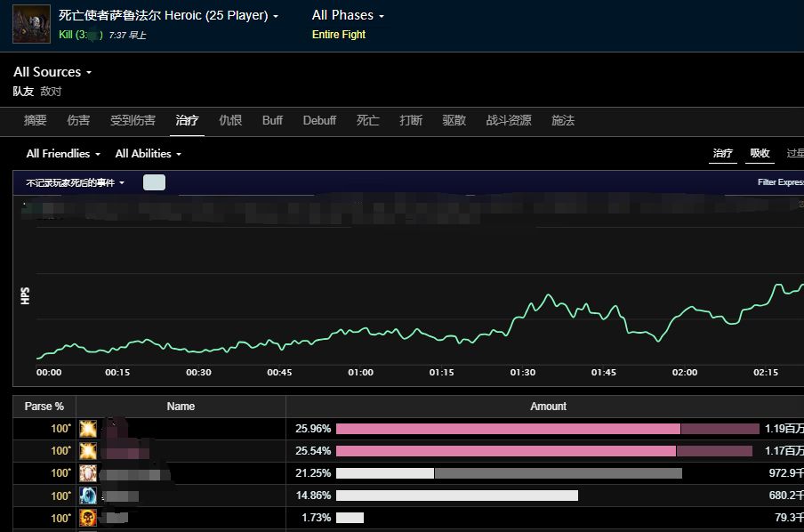Toggle the 吸收 absorb display option

point(760,153)
